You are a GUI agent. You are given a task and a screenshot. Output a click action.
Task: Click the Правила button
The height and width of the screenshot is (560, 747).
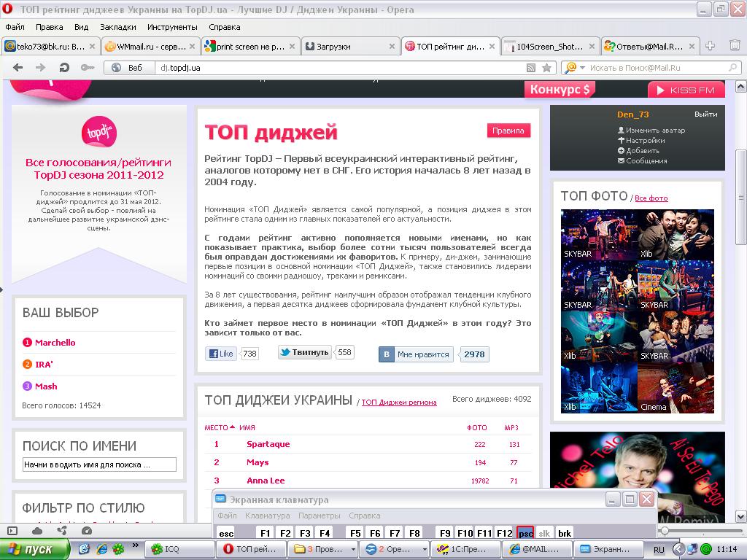508,131
